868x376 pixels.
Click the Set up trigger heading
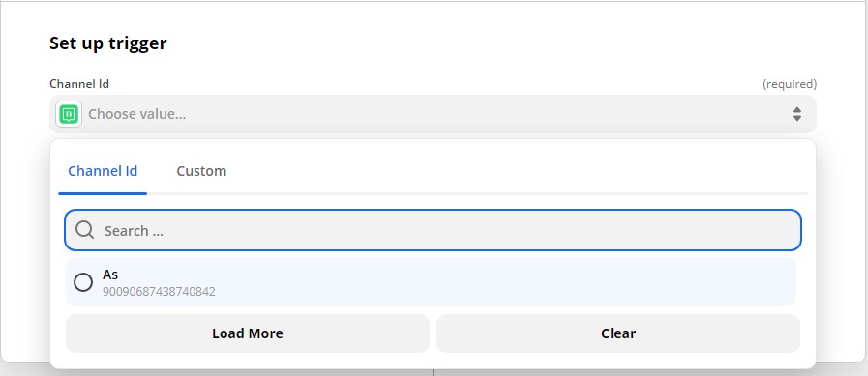click(108, 43)
